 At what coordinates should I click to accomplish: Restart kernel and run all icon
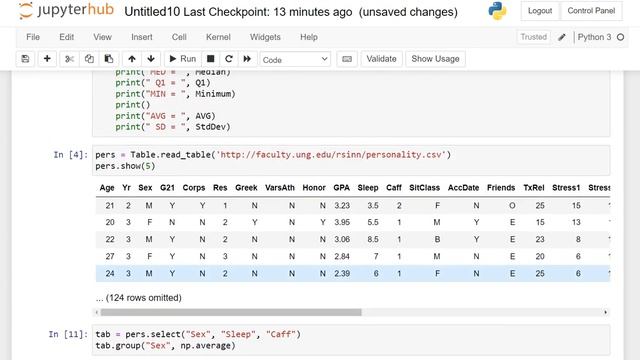point(247,59)
